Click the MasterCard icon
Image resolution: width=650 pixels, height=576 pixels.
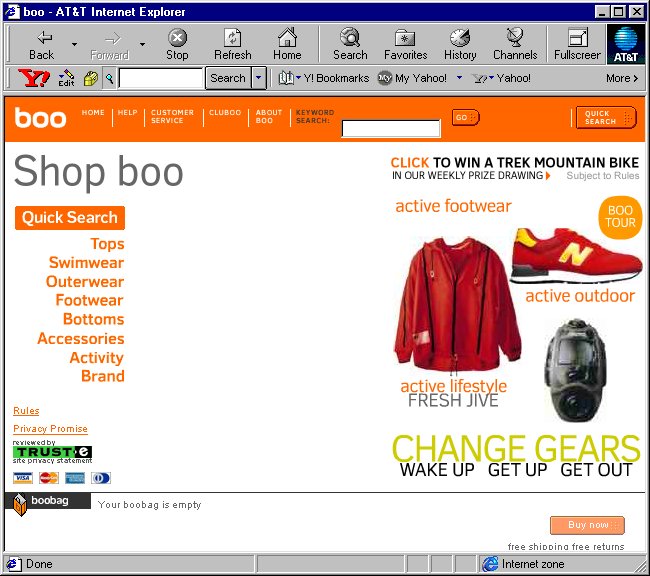coord(49,478)
